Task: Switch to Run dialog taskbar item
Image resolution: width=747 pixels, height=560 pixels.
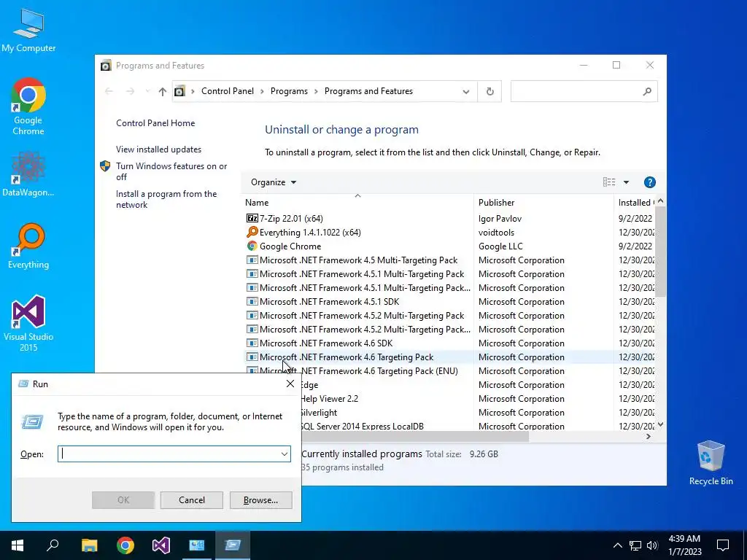Action: coord(233,545)
